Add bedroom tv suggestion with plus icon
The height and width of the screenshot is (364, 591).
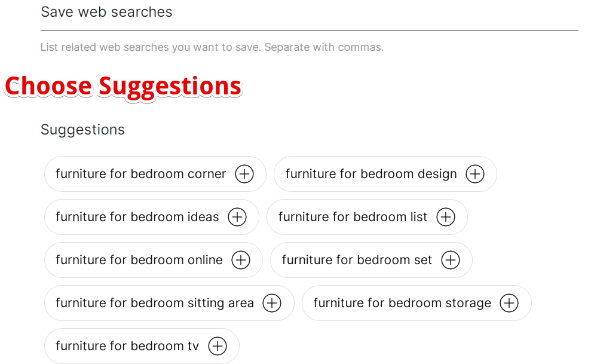(218, 346)
